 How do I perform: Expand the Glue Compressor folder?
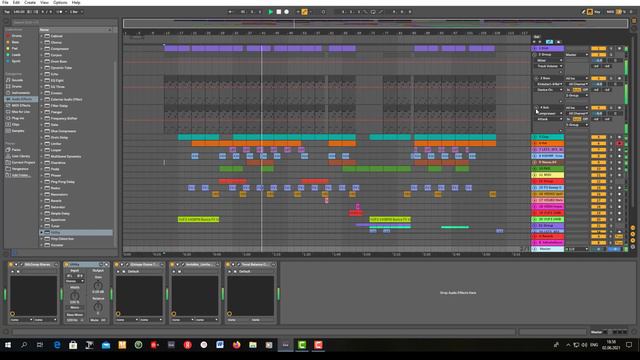click(42, 131)
